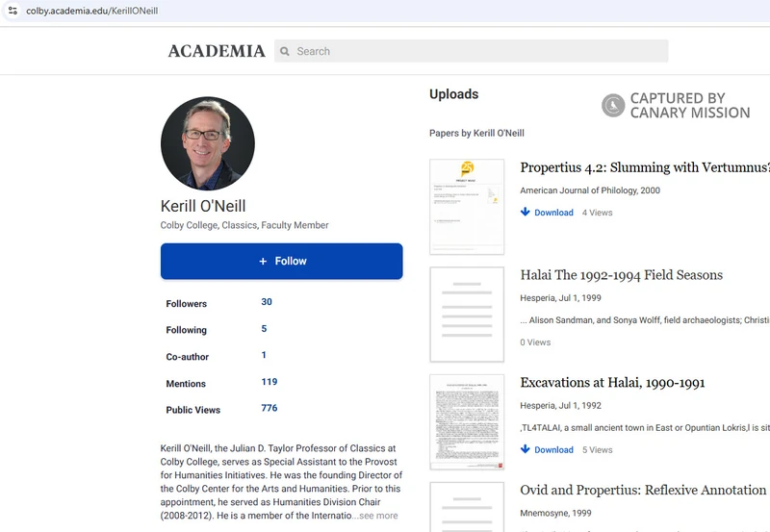The width and height of the screenshot is (770, 532).
Task: Click the Uploads section heading
Action: tap(453, 93)
